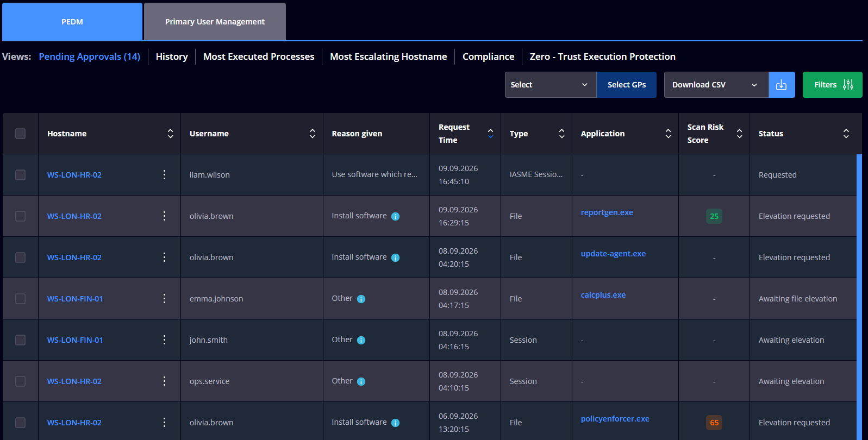Screen dimensions: 868x440
Task: Check the checkbox for the update-agent.exe row
Action: point(20,257)
